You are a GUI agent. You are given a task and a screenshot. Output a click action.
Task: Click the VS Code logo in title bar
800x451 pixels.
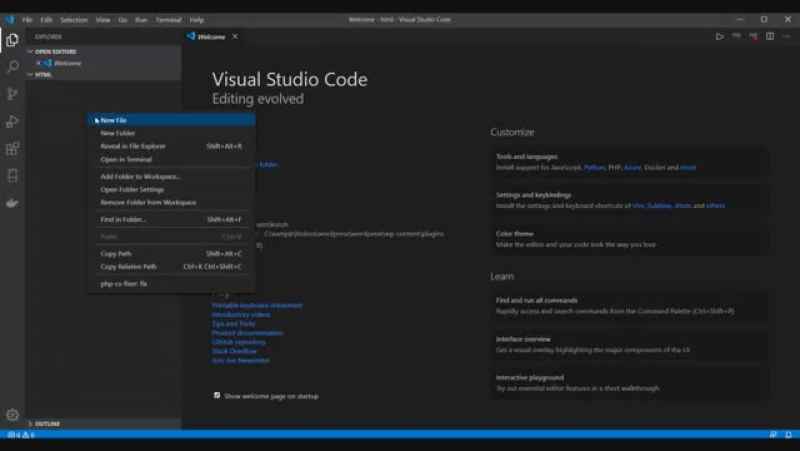(10, 19)
